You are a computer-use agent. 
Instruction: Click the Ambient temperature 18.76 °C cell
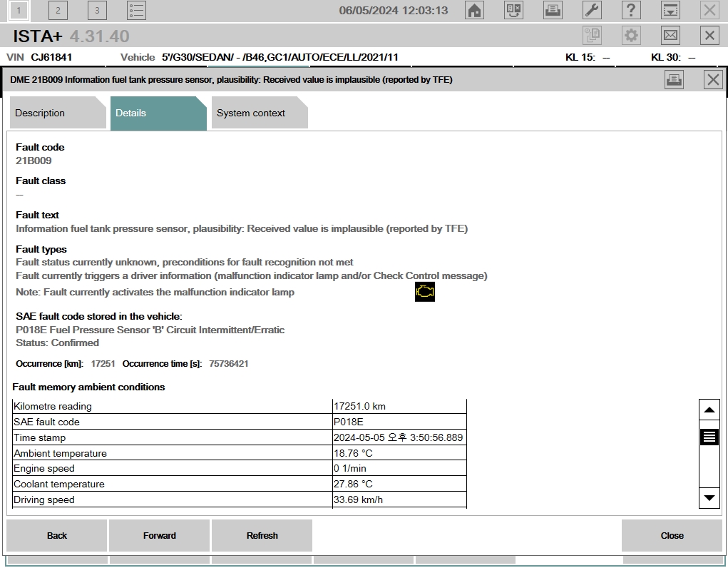pyautogui.click(x=399, y=452)
